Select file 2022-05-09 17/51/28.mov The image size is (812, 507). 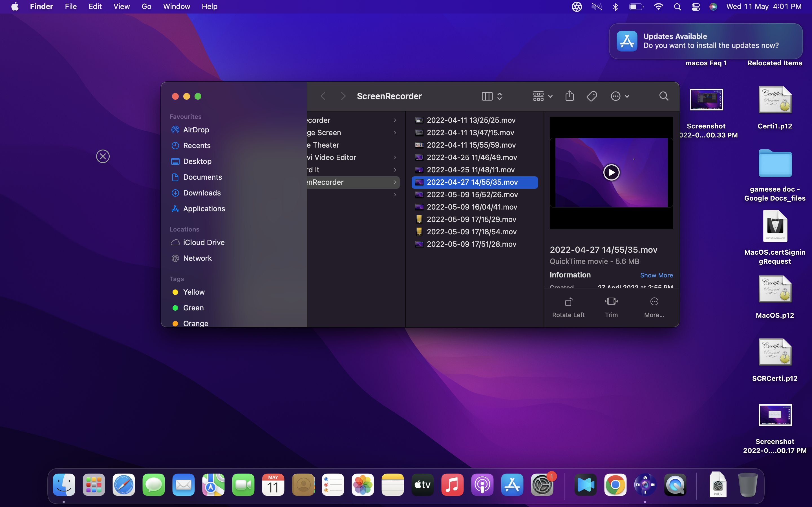coord(471,244)
